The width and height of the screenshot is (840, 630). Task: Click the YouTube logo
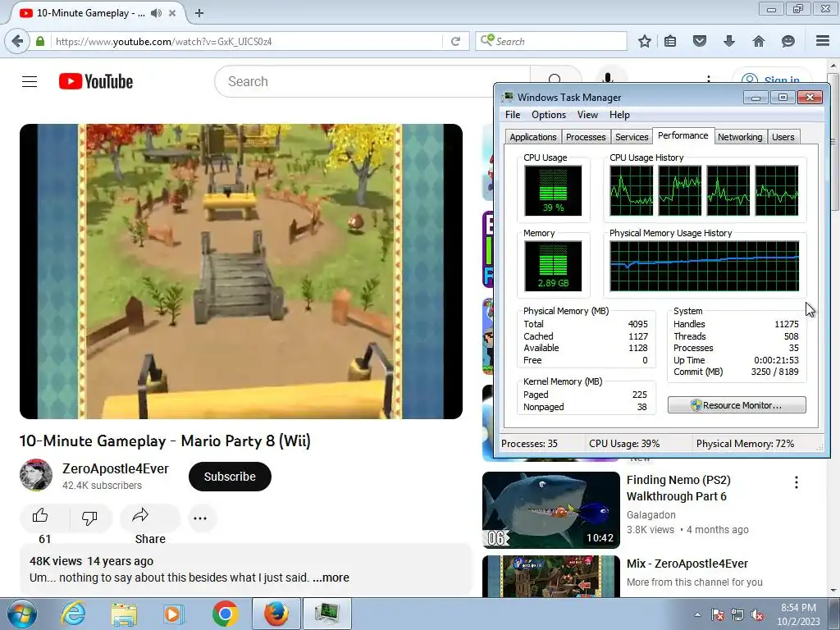[96, 81]
